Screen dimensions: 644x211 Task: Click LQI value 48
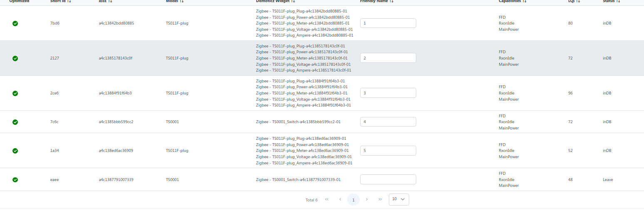tap(570, 180)
